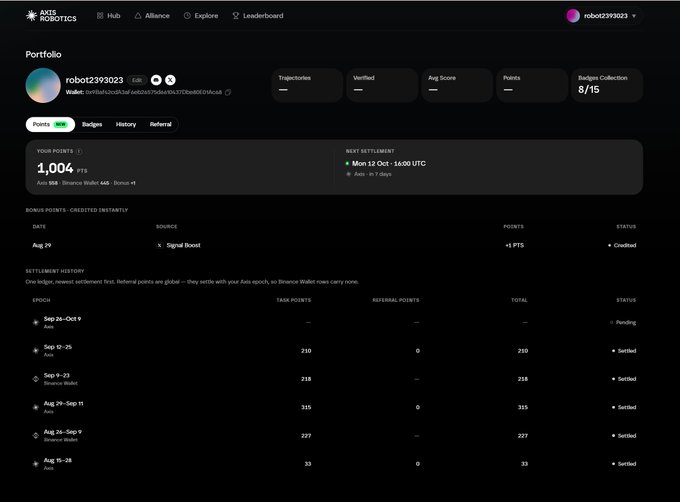Click the Leaderboard trophy icon
The width and height of the screenshot is (680, 502).
235,16
